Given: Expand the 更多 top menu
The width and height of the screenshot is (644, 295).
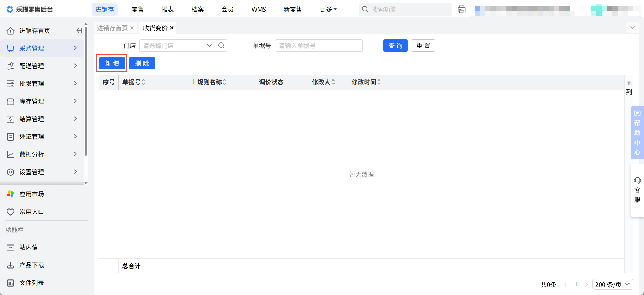Looking at the screenshot, I should click(x=328, y=10).
